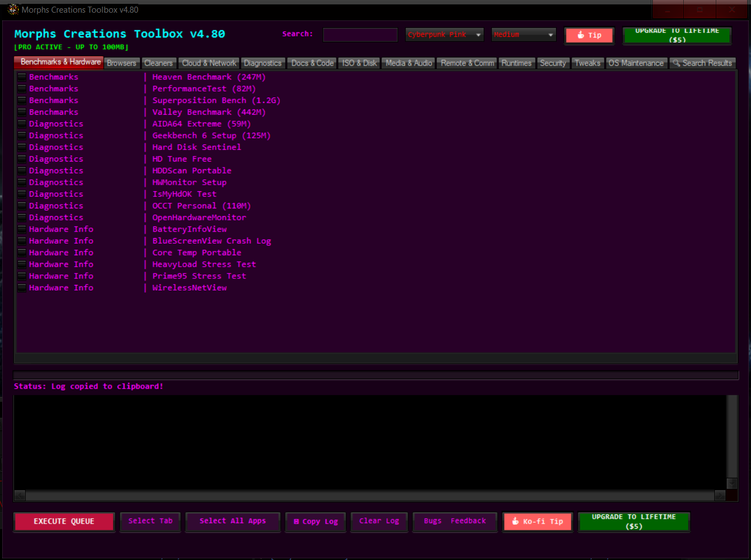Screen dimensions: 751x560
Task: Select the HWMonitor Setup checkbox
Action: pos(22,182)
